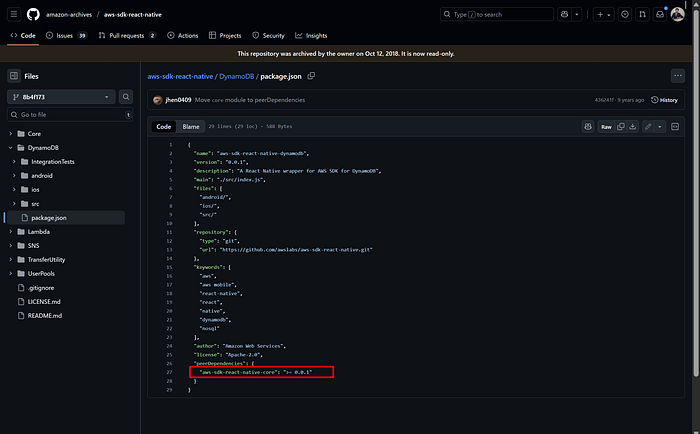This screenshot has height=434, width=700.
Task: Switch to the Insights tab
Action: tap(311, 36)
